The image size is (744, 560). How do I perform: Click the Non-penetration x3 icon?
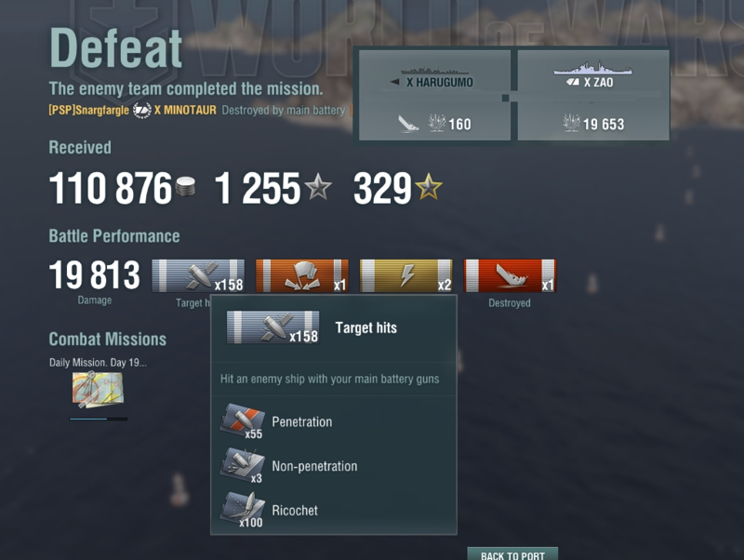[x=242, y=465]
